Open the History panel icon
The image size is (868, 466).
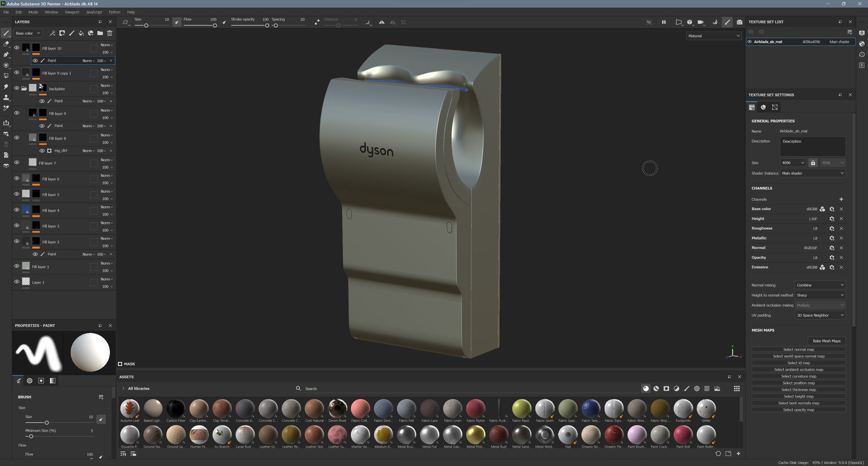[x=862, y=55]
